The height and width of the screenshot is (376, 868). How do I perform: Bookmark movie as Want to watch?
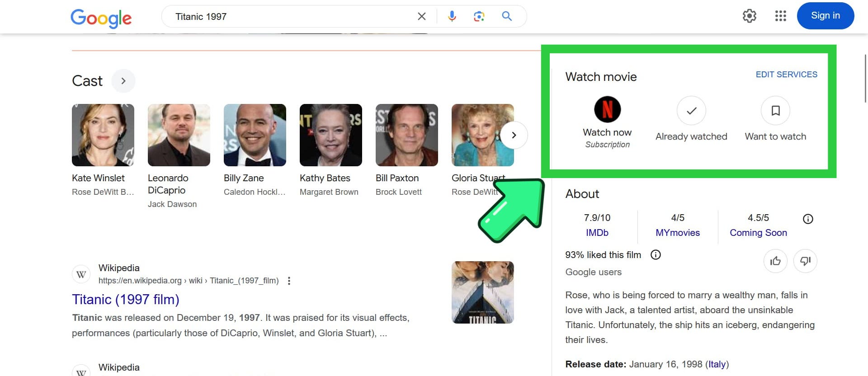[x=775, y=111]
